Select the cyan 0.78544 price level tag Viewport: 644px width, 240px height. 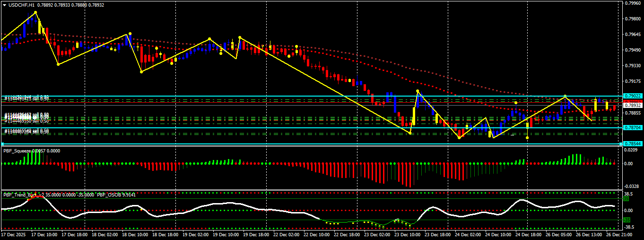(x=632, y=143)
